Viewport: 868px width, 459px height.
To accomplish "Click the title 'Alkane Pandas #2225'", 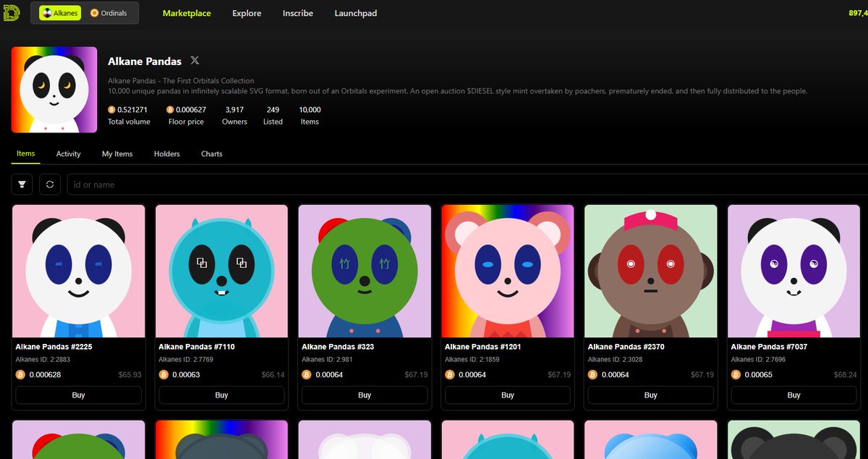I will [x=54, y=348].
